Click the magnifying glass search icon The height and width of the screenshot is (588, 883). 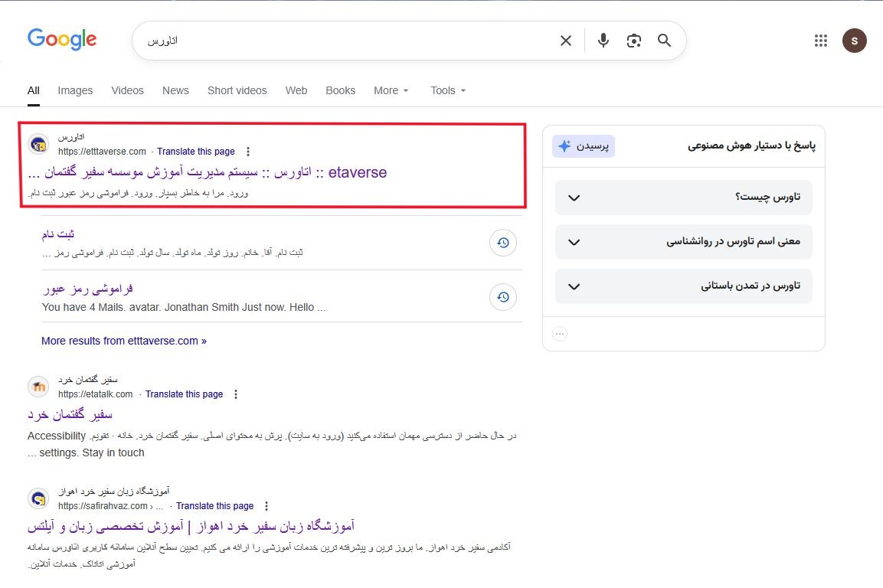(664, 41)
